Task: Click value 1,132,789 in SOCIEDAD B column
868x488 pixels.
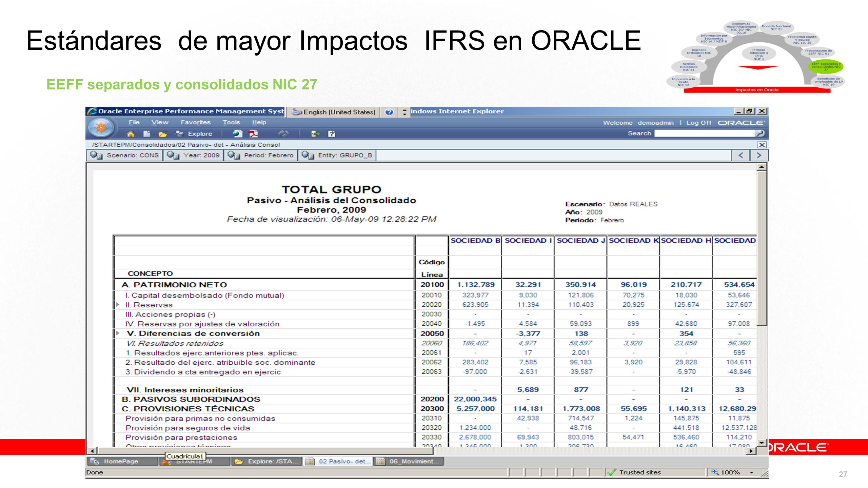Action: pos(476,285)
